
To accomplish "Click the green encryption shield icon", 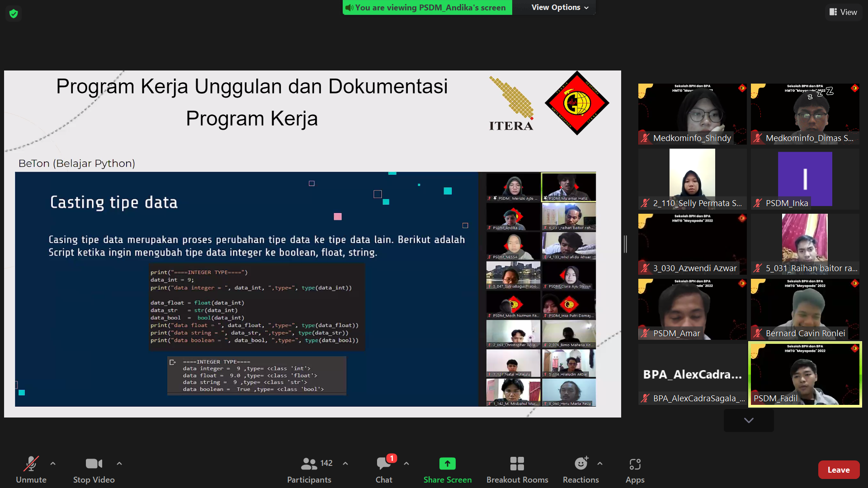I will pyautogui.click(x=14, y=14).
